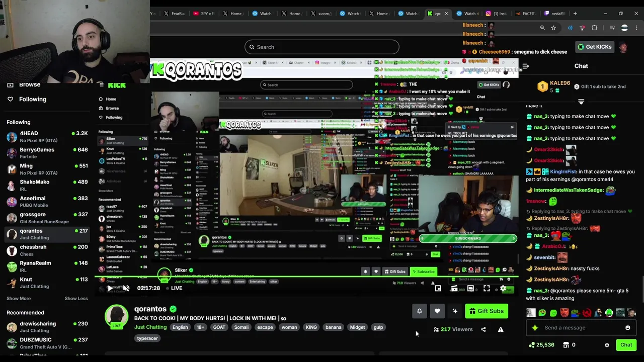Screen dimensions: 644x362
Task: Switch to the 1 Inst browser tab
Action: point(496,14)
